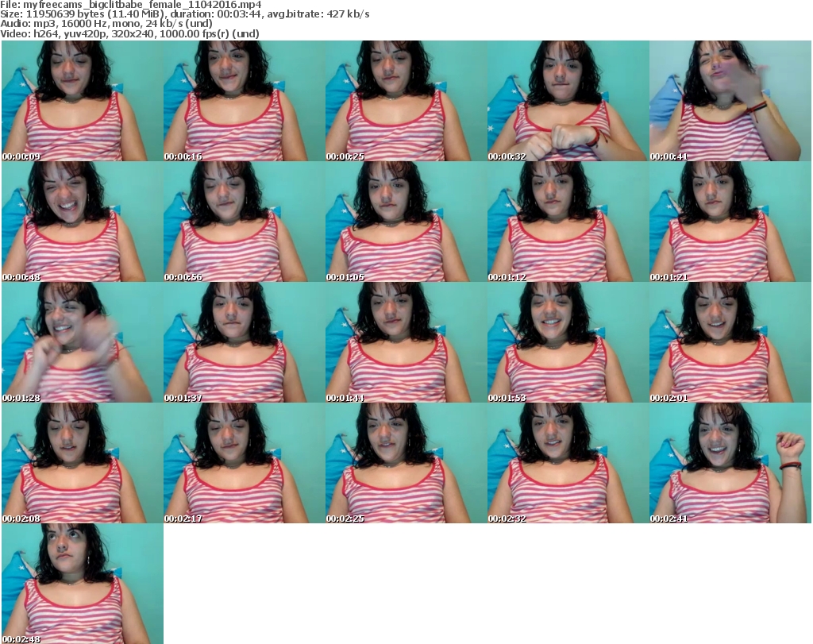Choose the thumbnail at 00:01:05
The image size is (813, 644).
point(406,222)
